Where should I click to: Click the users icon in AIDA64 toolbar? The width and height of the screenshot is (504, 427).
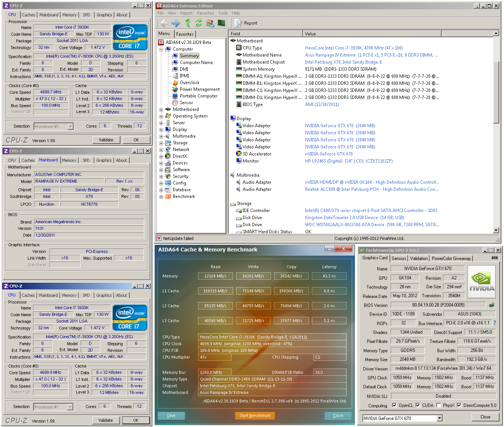(210, 23)
